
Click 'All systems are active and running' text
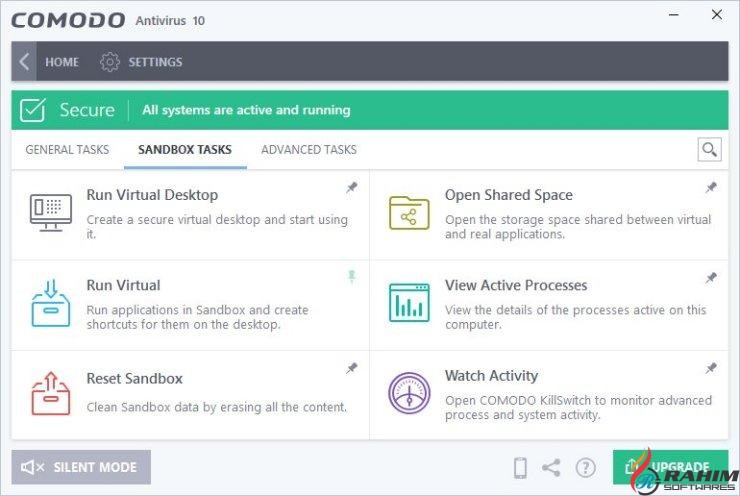coord(246,110)
